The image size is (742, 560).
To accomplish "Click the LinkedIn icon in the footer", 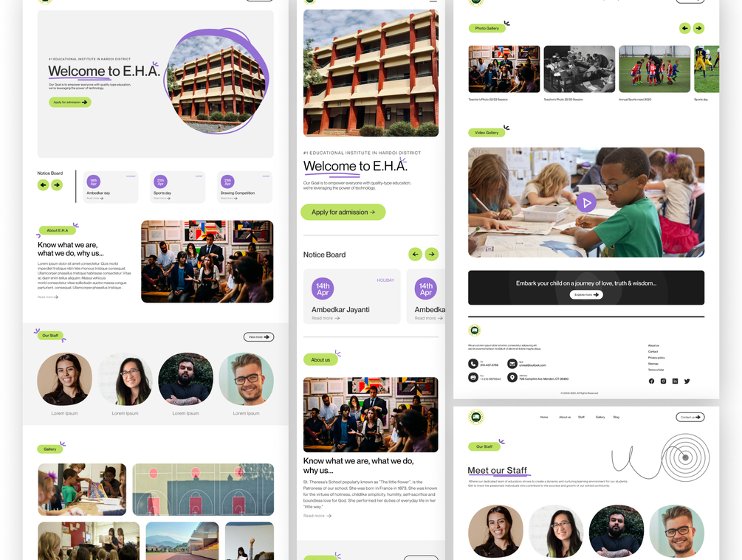I will coord(675,381).
